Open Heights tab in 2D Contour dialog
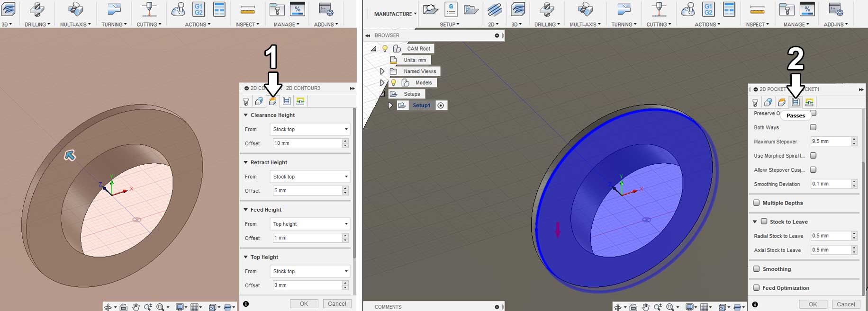 click(x=272, y=101)
